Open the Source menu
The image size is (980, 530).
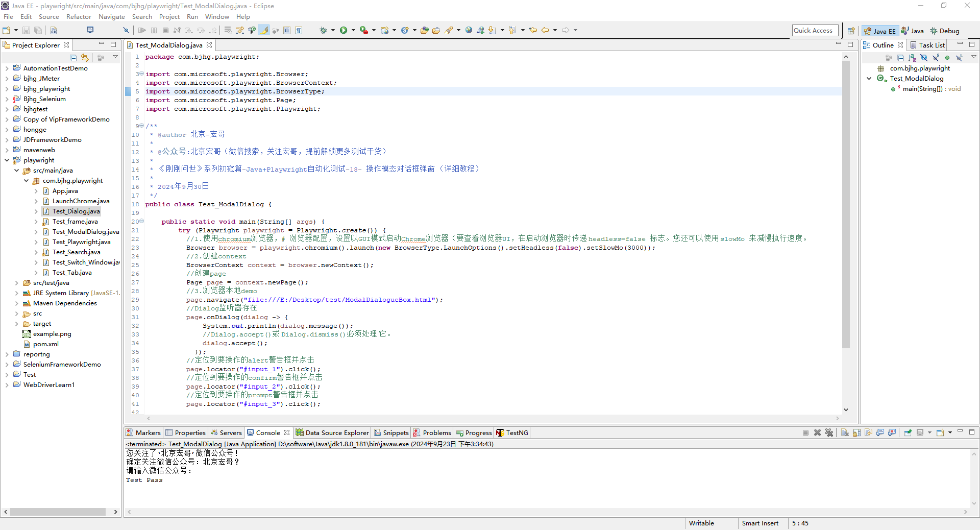[49, 17]
